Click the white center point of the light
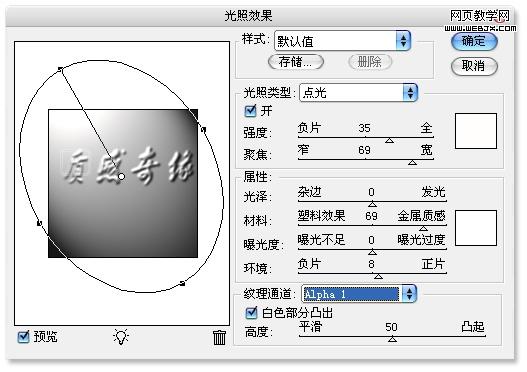Image resolution: width=527 pixels, height=372 pixels. 121,176
